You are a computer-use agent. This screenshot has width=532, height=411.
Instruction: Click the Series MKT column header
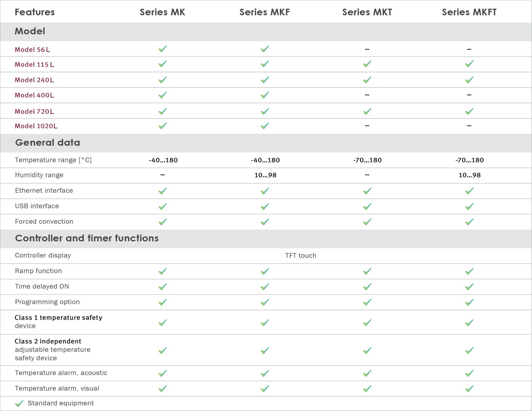[367, 12]
